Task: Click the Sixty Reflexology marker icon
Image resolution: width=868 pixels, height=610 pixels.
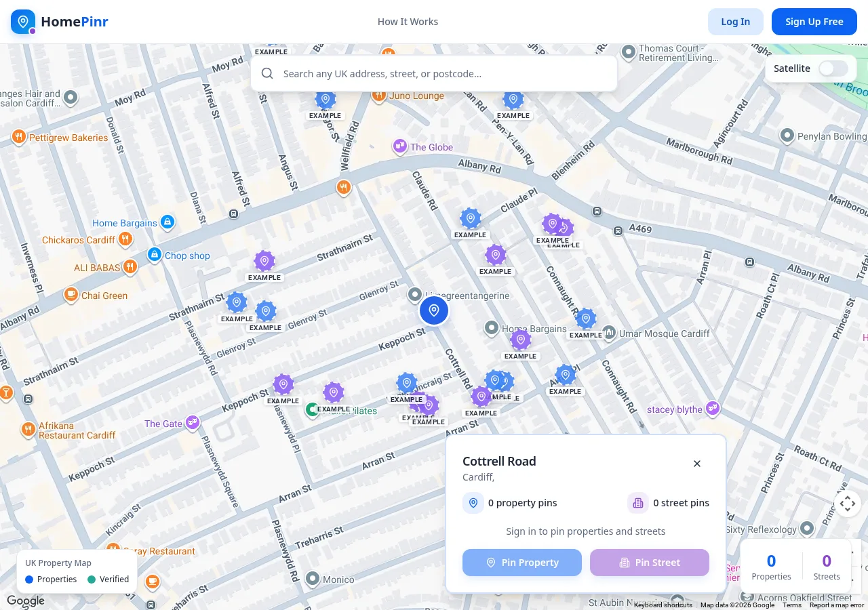Action: tap(806, 528)
